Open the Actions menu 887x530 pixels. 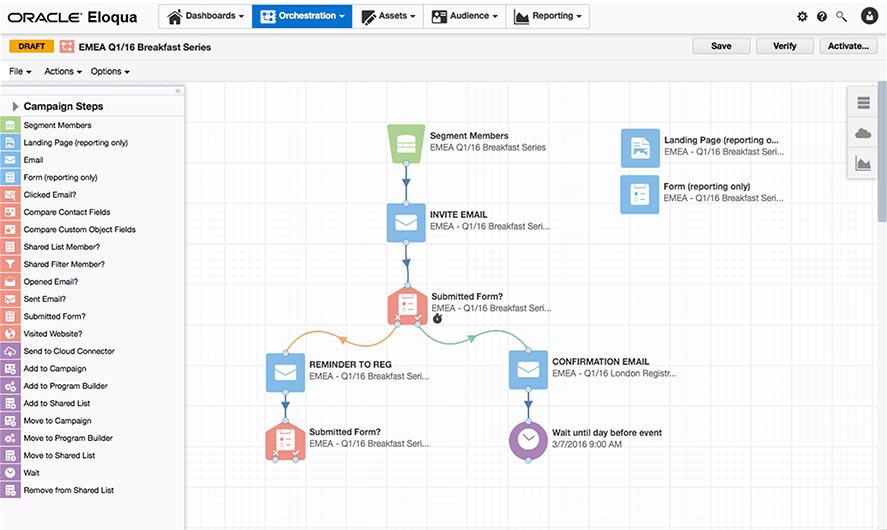63,71
